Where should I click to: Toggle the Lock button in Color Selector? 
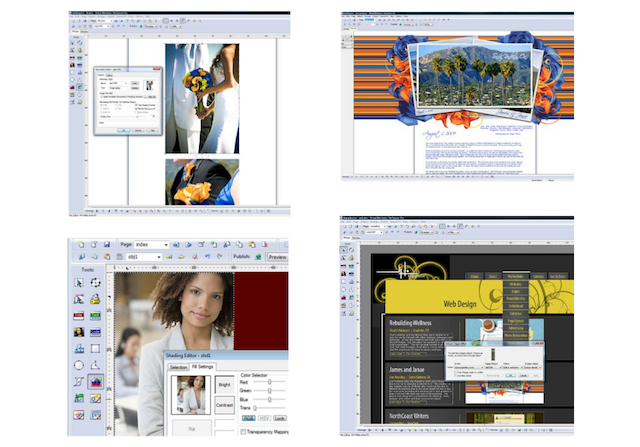point(280,418)
